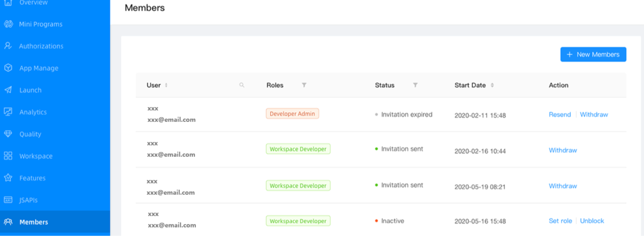Open the Roles column filter
Screen dimensions: 644x238
[304, 85]
